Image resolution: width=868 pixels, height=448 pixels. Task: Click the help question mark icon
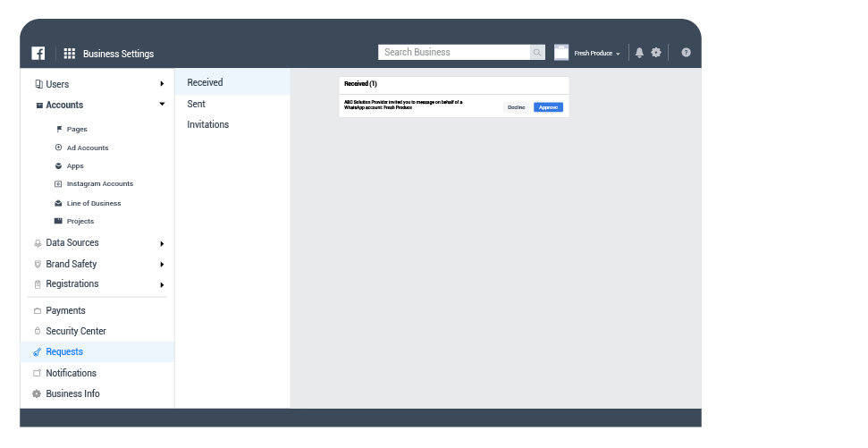click(x=686, y=53)
